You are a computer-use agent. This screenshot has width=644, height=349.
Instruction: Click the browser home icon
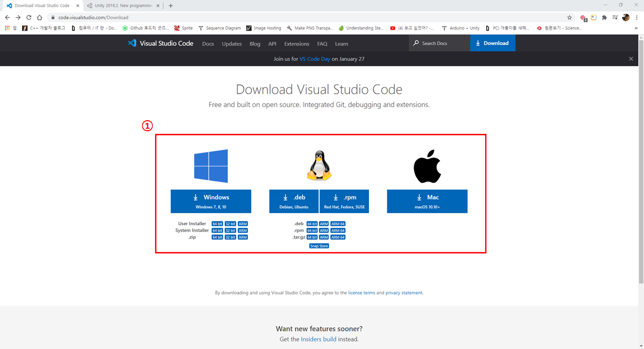click(x=39, y=17)
